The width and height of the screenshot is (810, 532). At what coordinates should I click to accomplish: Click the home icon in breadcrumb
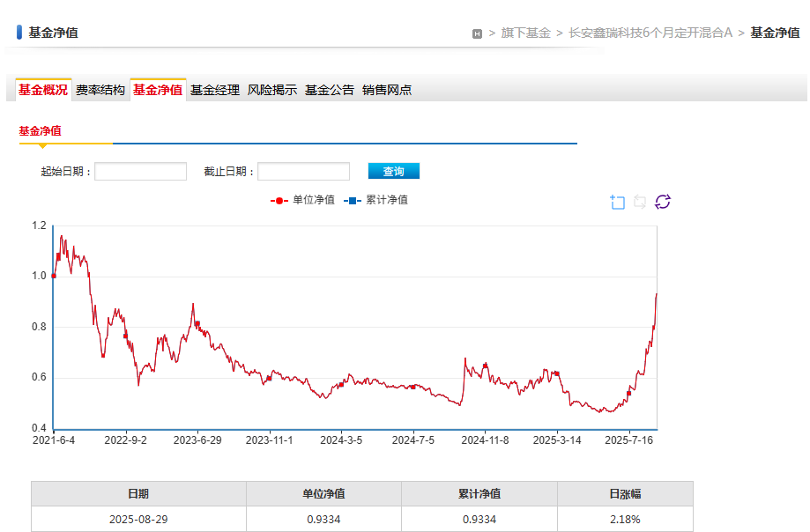point(477,33)
